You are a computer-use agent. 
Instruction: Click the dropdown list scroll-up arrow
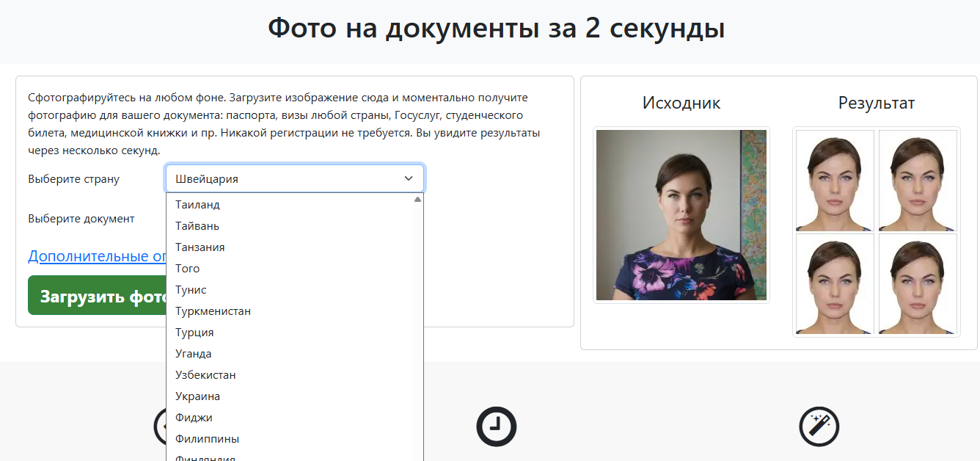[x=417, y=199]
